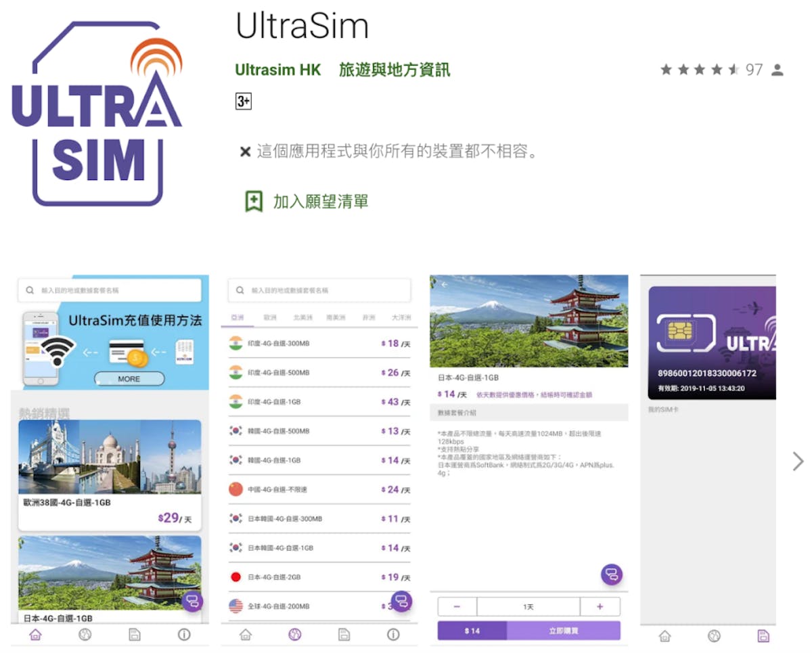Tap info nav icon in plan list screenshot
812x653 pixels.
tap(393, 635)
